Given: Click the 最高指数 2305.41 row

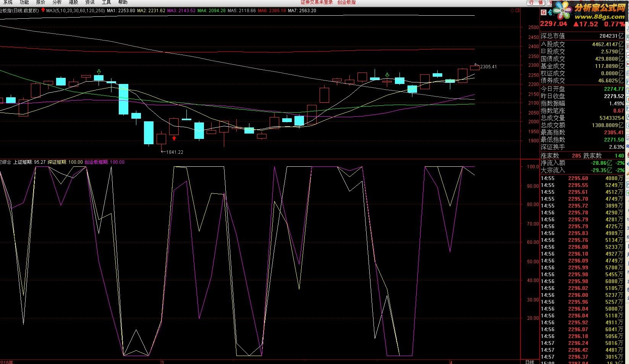Looking at the screenshot, I should [582, 132].
